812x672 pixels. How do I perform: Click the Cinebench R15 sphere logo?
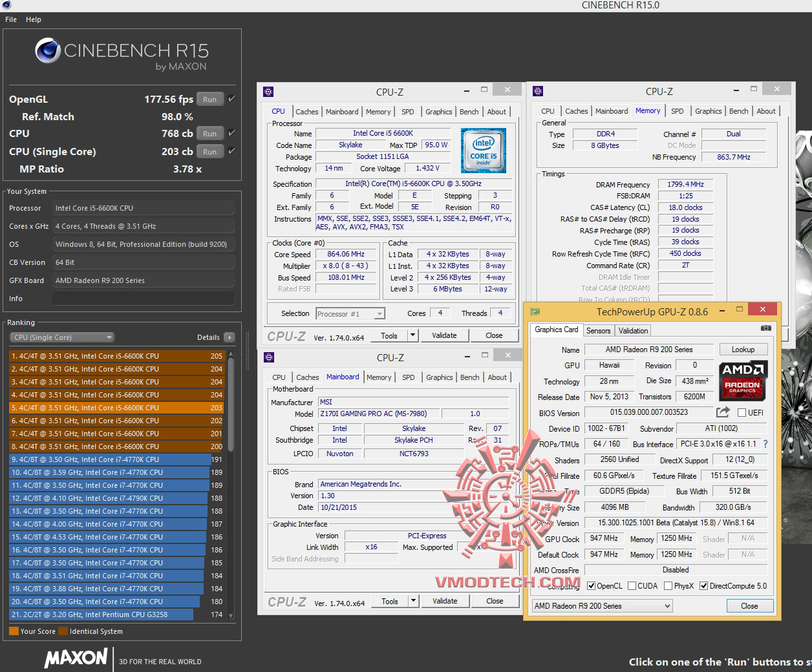48,50
